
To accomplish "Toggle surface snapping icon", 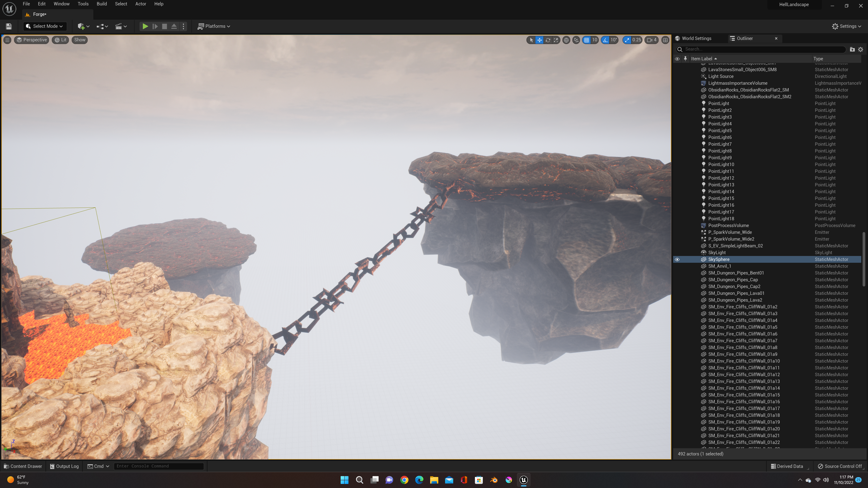I will pyautogui.click(x=576, y=40).
